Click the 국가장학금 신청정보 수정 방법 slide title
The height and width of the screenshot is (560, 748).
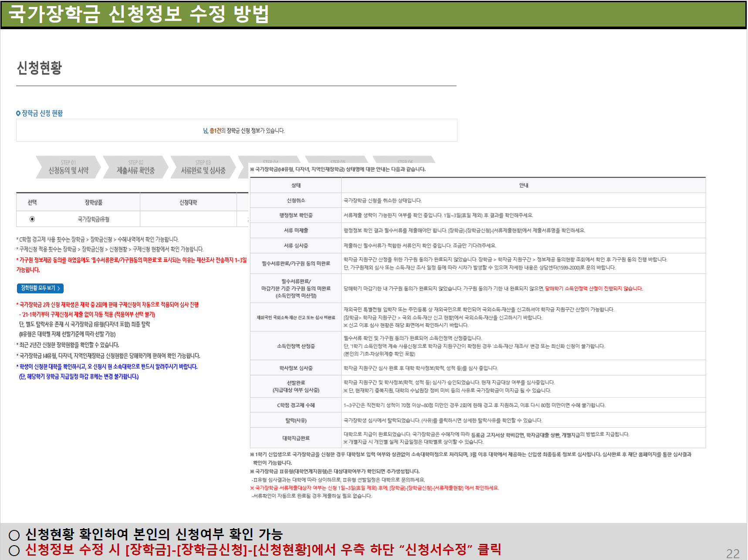pyautogui.click(x=139, y=14)
